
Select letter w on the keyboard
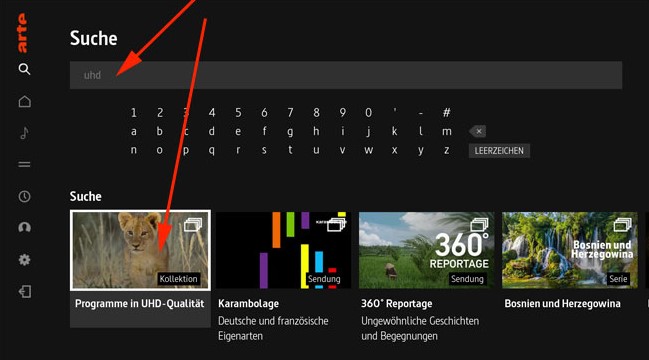(368, 150)
